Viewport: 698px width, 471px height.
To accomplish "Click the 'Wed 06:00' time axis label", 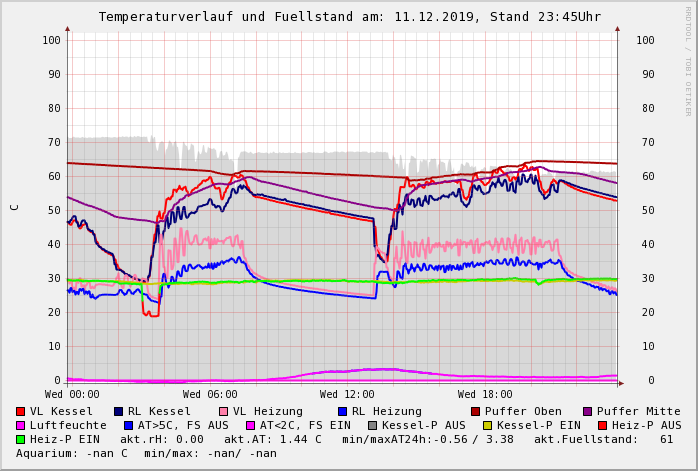I will coord(208,394).
